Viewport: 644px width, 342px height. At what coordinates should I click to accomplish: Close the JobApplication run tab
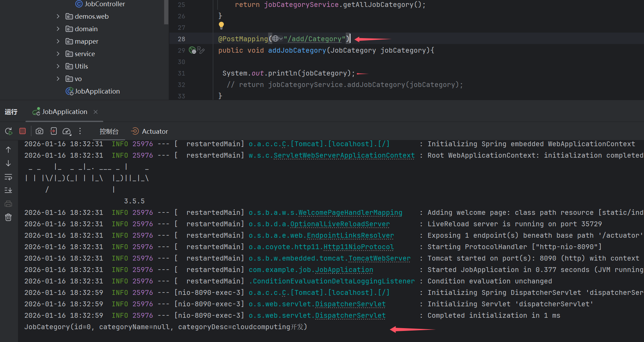96,112
